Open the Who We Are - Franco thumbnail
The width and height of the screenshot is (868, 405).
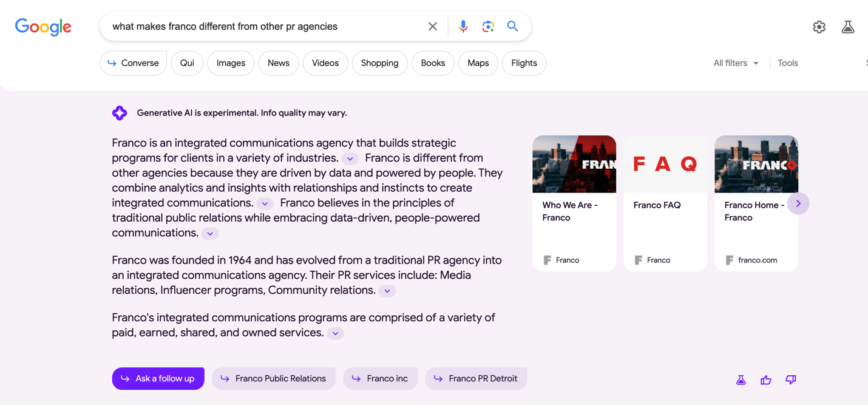[574, 164]
